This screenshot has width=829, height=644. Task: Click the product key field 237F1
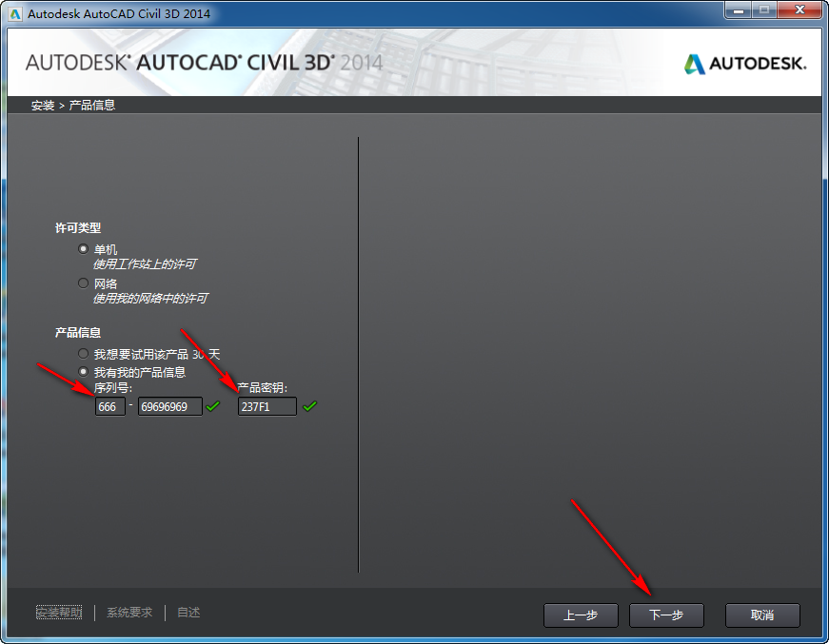click(267, 407)
